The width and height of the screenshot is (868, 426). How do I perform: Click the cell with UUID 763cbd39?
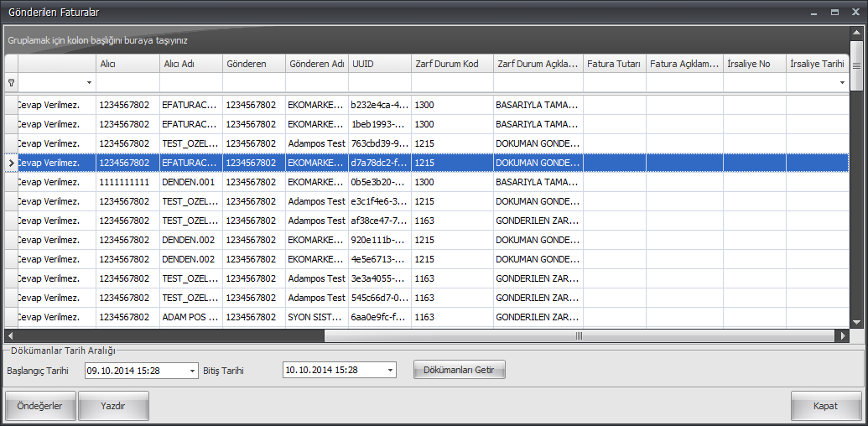coord(380,143)
